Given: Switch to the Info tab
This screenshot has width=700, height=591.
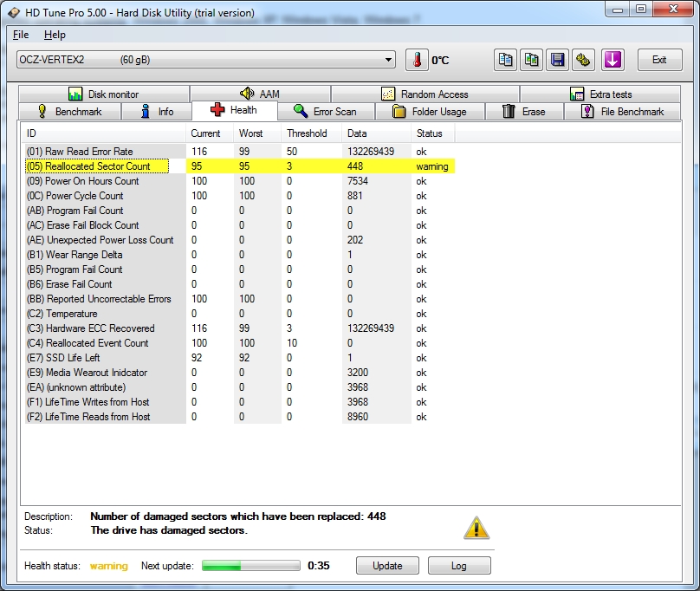Looking at the screenshot, I should click(157, 112).
